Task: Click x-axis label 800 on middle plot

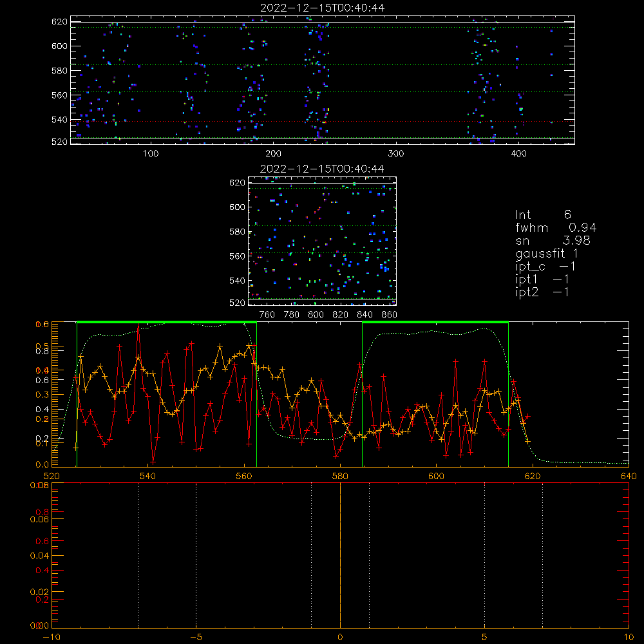Action: point(316,315)
